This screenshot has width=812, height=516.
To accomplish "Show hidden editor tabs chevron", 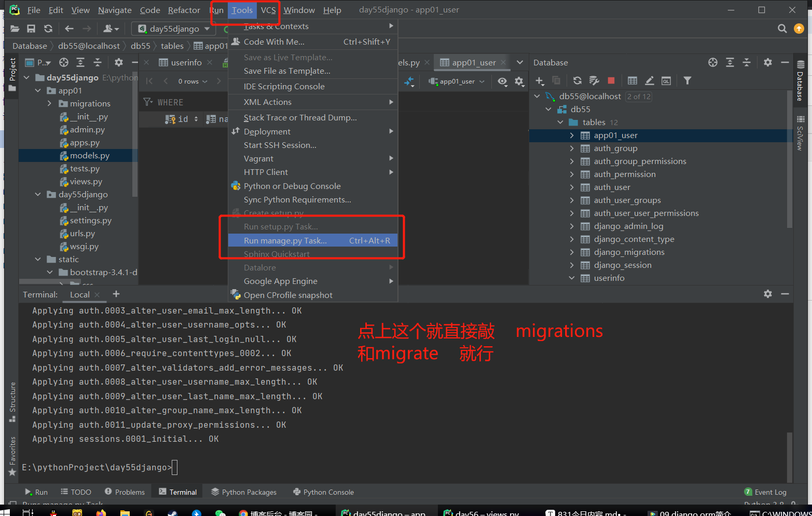I will (519, 62).
